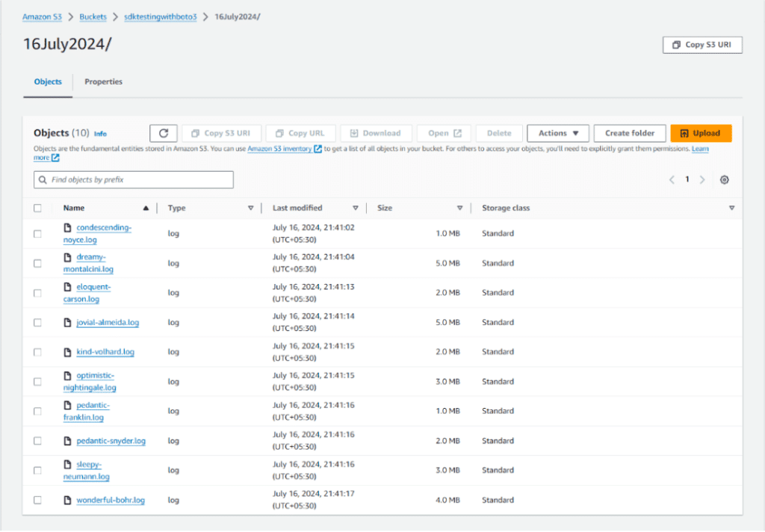Screen dimensions: 765x532
Task: Click the Upload button
Action: point(700,132)
